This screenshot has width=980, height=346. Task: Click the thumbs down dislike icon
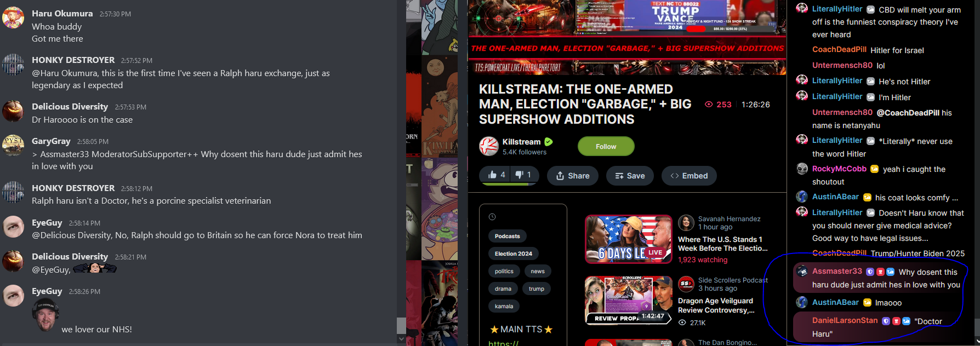click(520, 175)
